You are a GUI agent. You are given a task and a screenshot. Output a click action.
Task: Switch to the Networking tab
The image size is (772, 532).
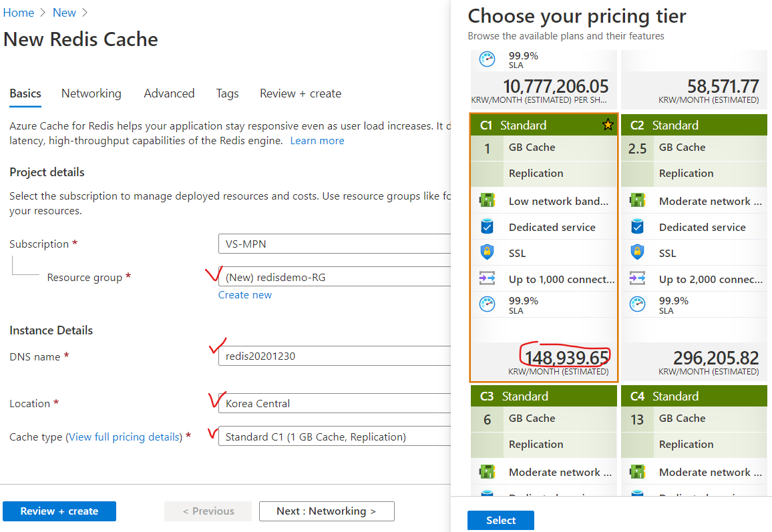(x=91, y=93)
